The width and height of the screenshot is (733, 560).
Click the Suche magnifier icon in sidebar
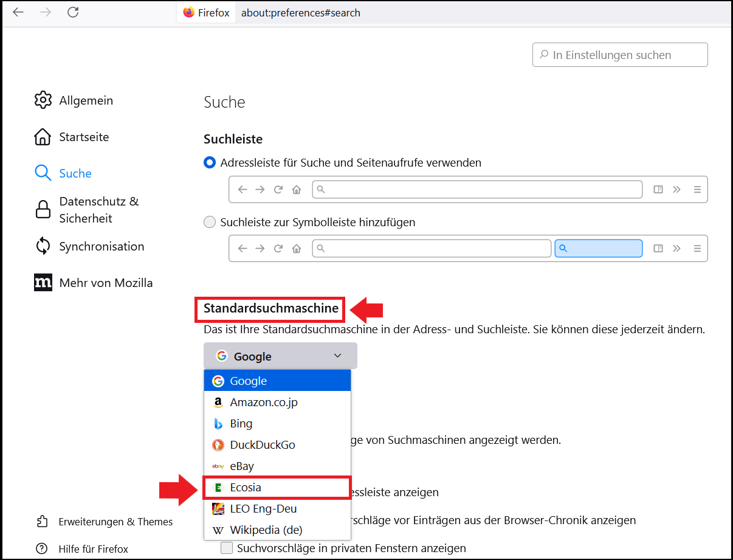43,173
